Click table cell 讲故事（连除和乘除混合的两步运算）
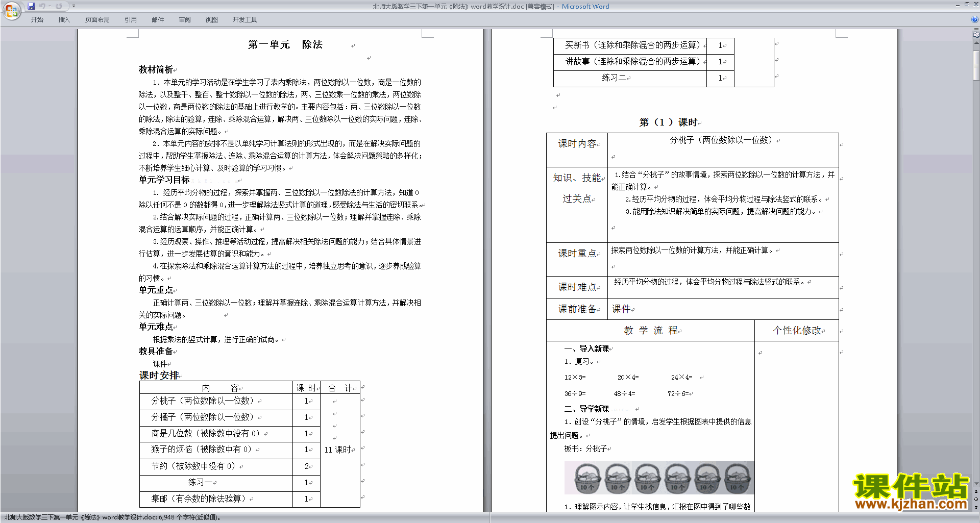980x523 pixels. (x=630, y=62)
